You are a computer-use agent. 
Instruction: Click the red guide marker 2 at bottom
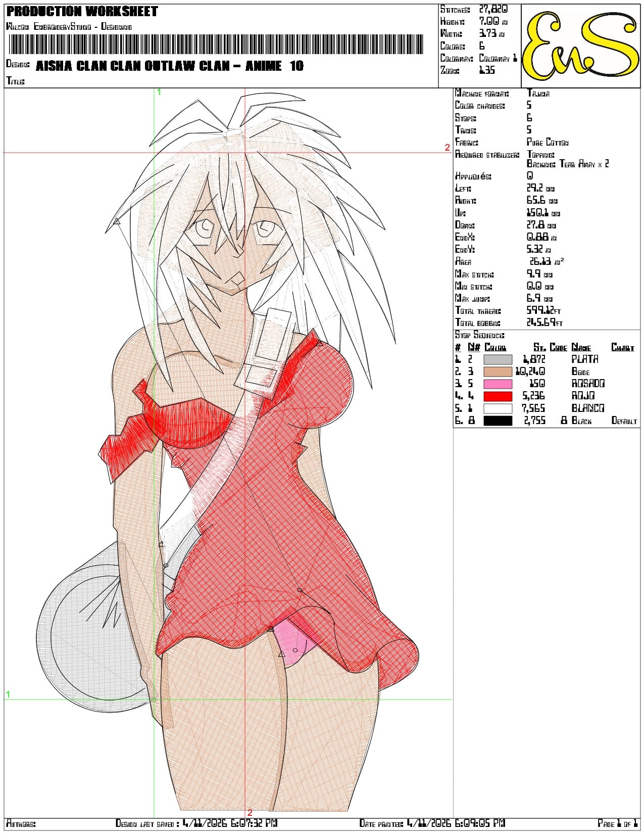[x=250, y=813]
